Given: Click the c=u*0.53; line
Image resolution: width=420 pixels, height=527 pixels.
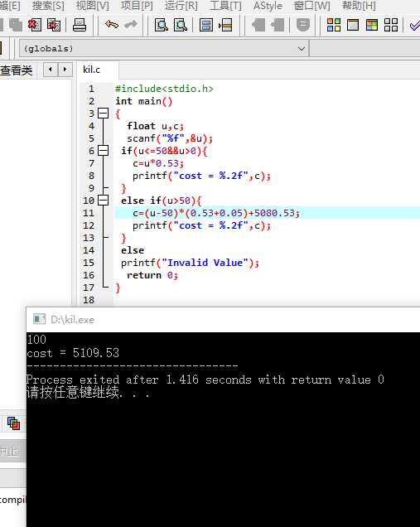Looking at the screenshot, I should 158,163.
